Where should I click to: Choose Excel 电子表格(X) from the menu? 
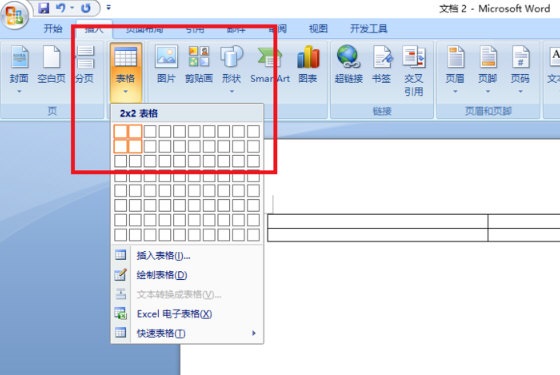point(187,314)
